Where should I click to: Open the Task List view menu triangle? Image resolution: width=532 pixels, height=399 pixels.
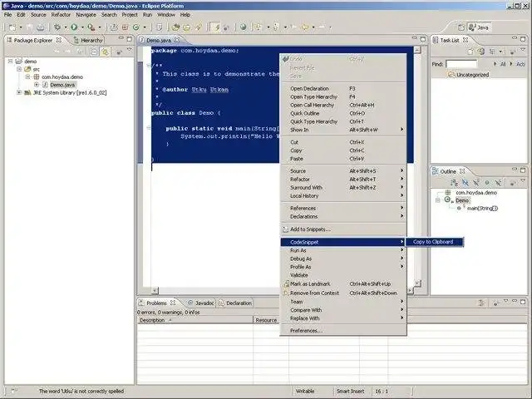523,50
